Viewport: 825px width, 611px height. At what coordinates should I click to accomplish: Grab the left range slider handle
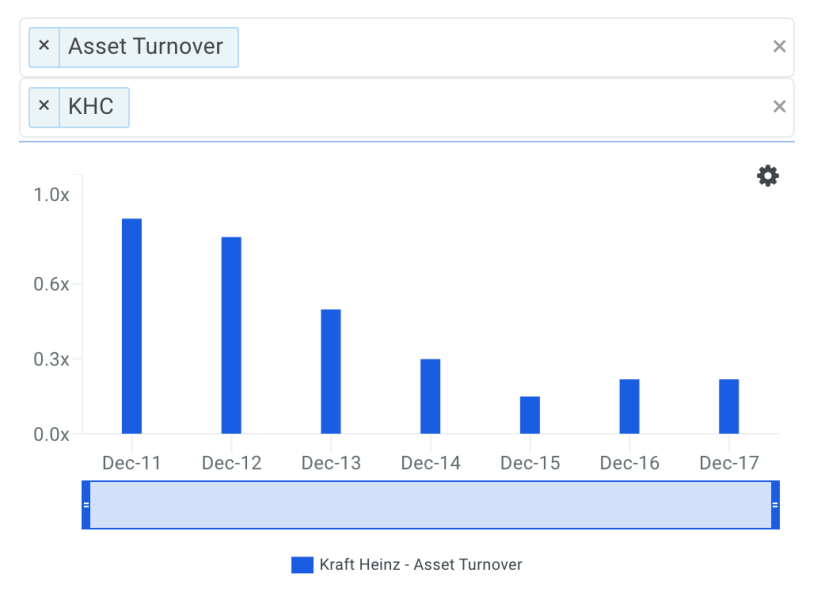pos(86,505)
